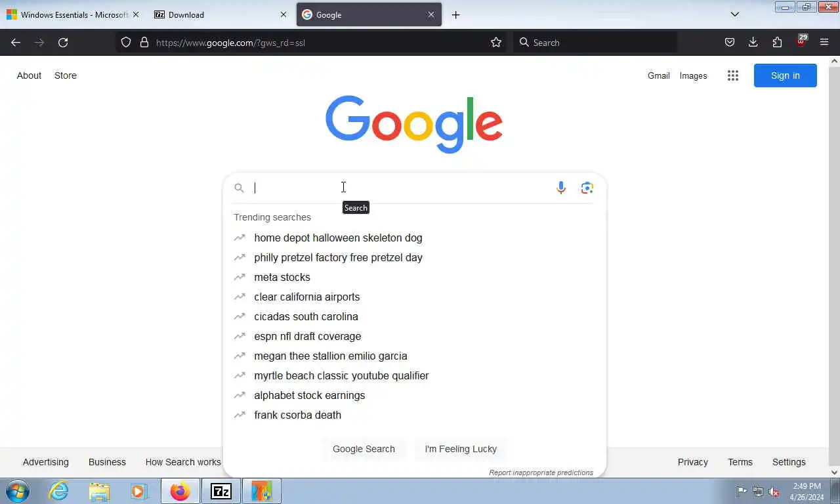Open the Terms footer link
This screenshot has width=840, height=504.
pyautogui.click(x=740, y=462)
